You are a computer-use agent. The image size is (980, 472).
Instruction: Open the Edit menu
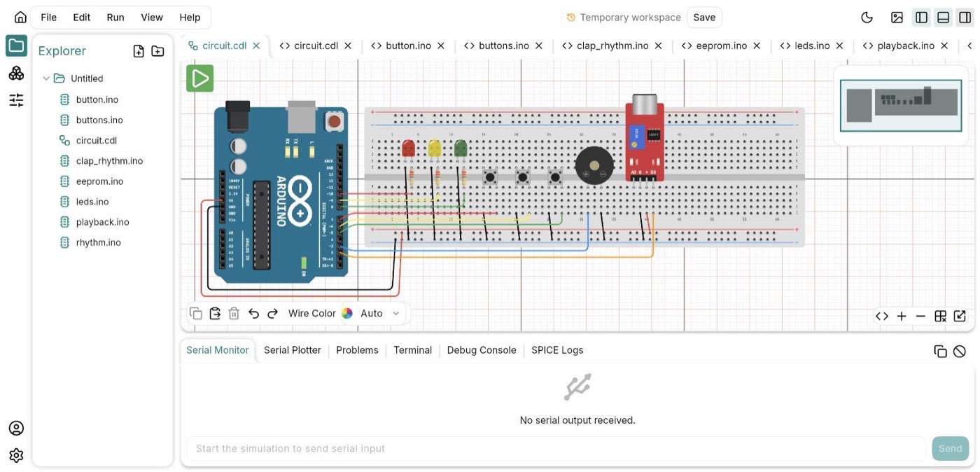82,18
